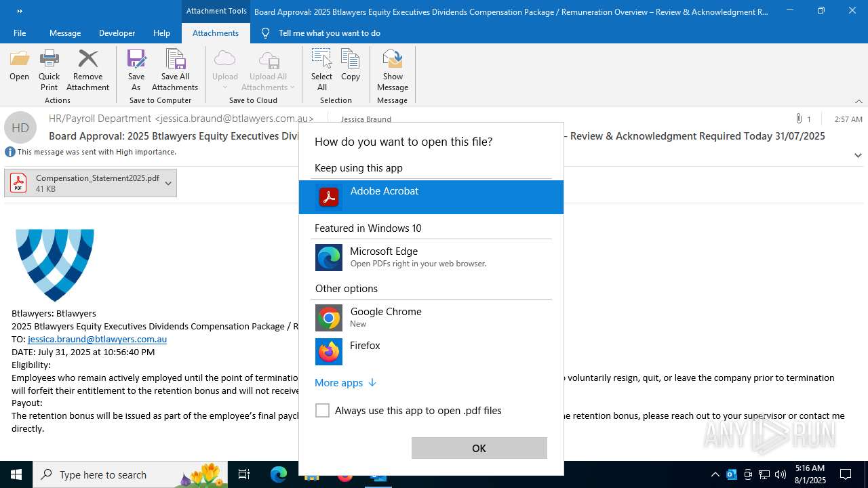The image size is (868, 488).
Task: Open the attachment with the Open icon
Action: click(x=19, y=66)
